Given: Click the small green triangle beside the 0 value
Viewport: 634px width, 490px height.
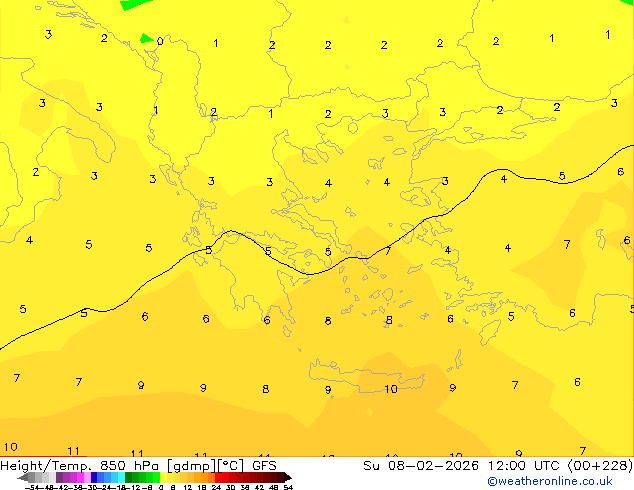Looking at the screenshot, I should click(x=146, y=38).
